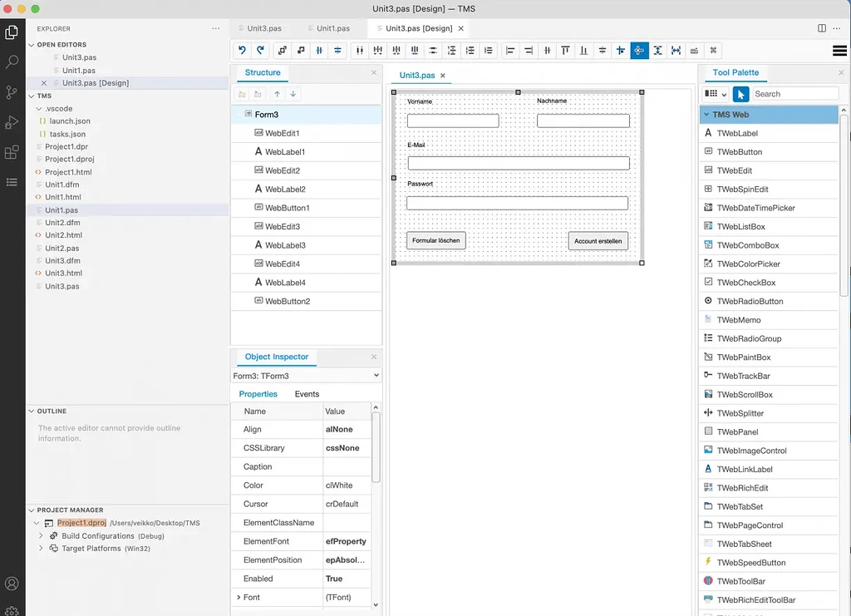Open the Source Control view in activity bar
Viewport: 851px width, 616px height.
pyautogui.click(x=12, y=92)
